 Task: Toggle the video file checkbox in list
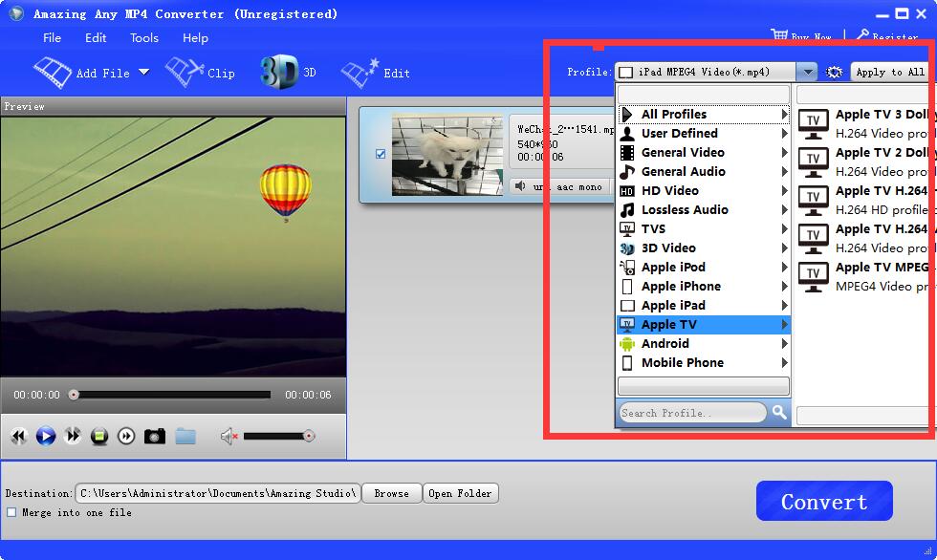381,154
